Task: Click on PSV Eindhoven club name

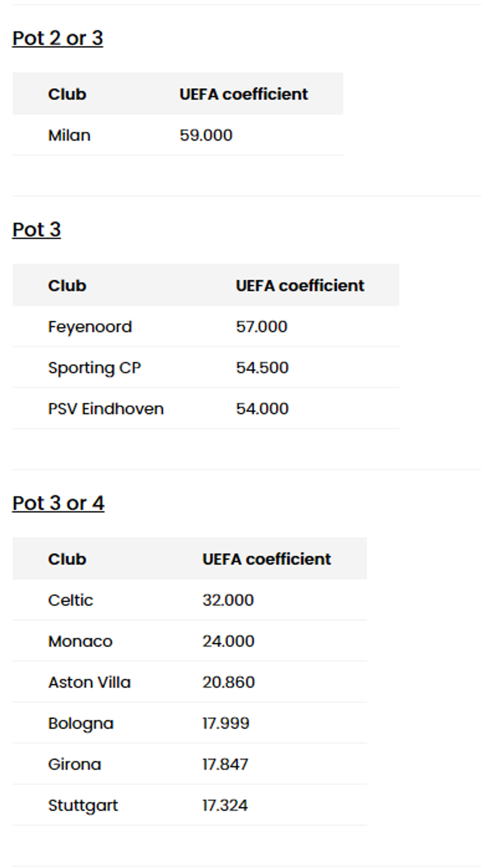Action: 106,408
